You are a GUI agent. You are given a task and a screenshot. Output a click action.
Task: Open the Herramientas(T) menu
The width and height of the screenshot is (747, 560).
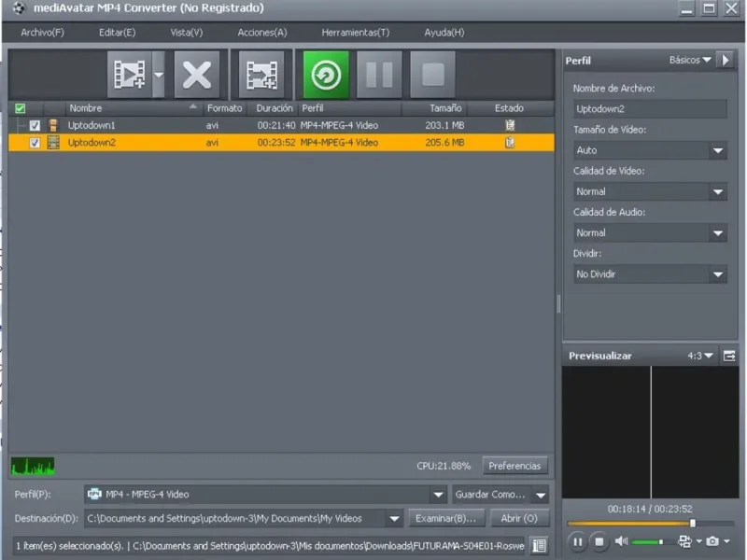(x=355, y=33)
